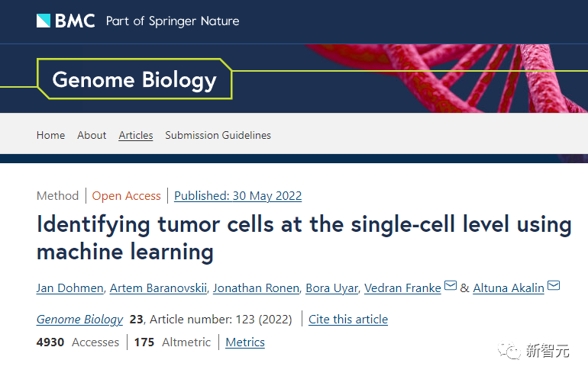Select the Articles menu item
The image size is (588, 376).
click(x=136, y=135)
